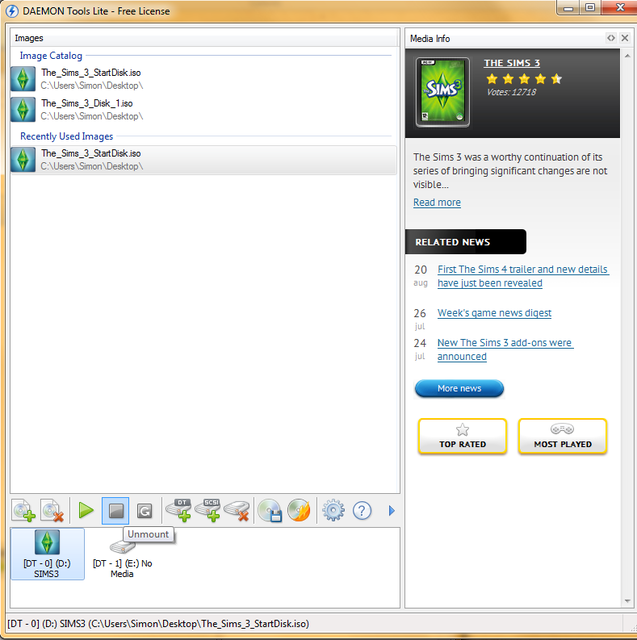Click Media Info scrollbar up arrow
The width and height of the screenshot is (637, 640).
pos(627,55)
